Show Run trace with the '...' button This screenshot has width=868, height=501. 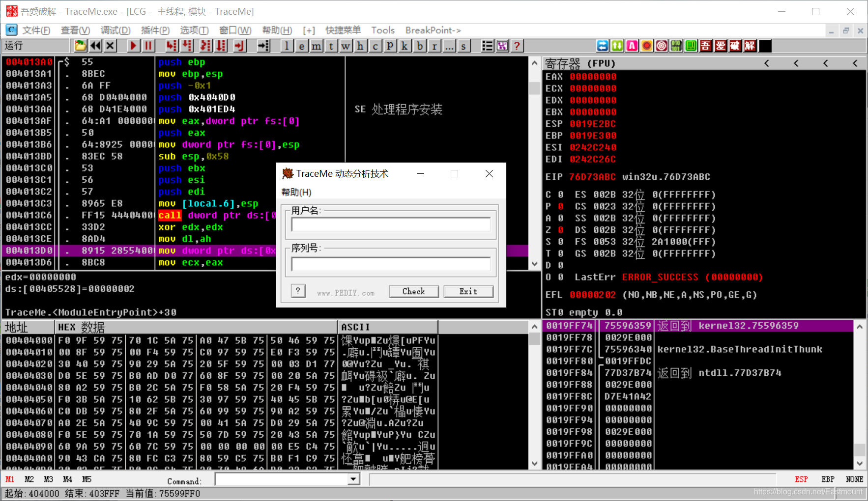pos(449,46)
